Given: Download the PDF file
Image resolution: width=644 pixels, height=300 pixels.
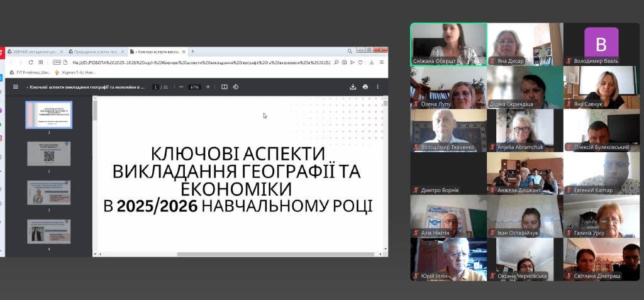Looking at the screenshot, I should pos(352,87).
